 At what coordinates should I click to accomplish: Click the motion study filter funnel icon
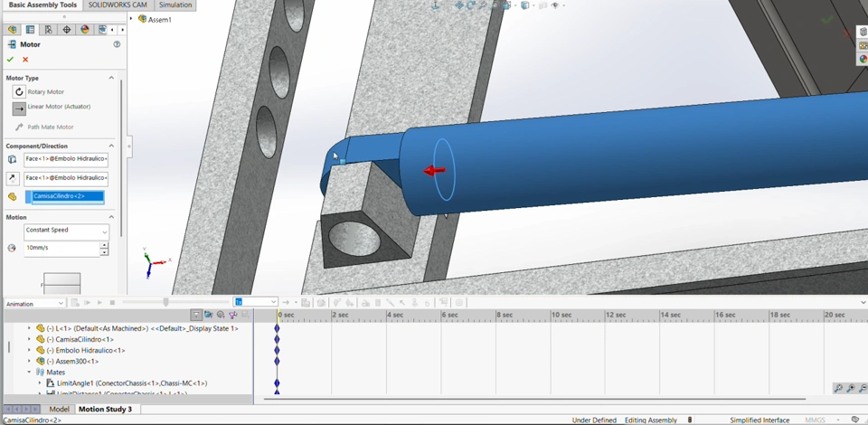click(x=196, y=315)
